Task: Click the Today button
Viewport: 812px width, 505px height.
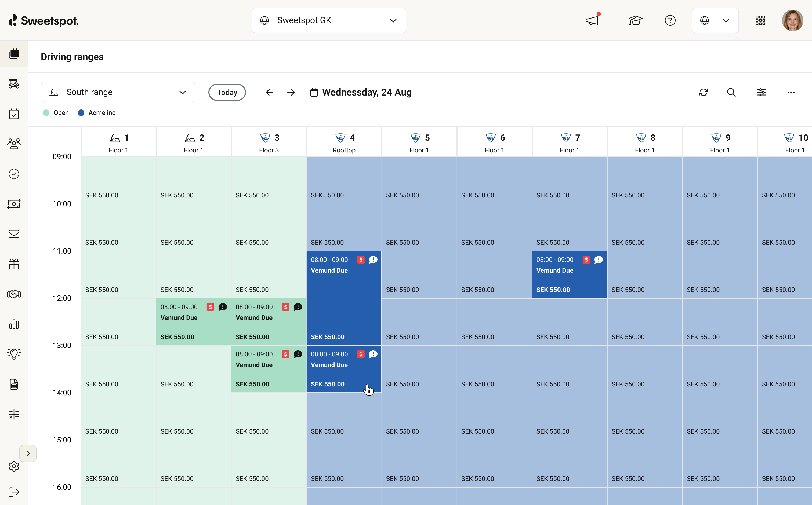Action: (x=227, y=92)
